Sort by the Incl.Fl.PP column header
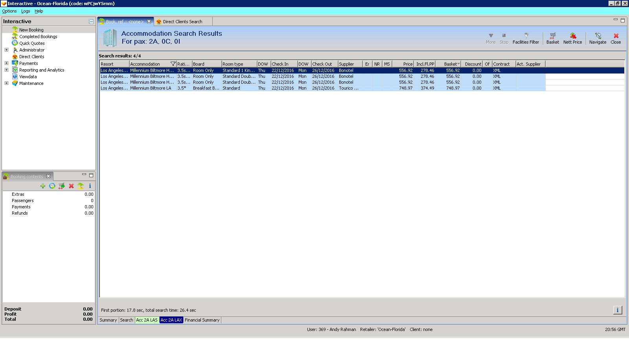 425,64
